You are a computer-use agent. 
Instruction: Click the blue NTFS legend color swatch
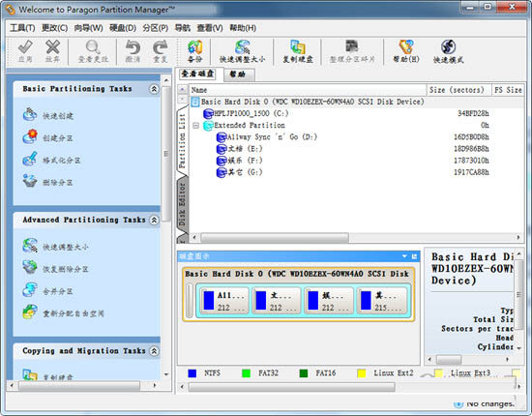[x=192, y=373]
